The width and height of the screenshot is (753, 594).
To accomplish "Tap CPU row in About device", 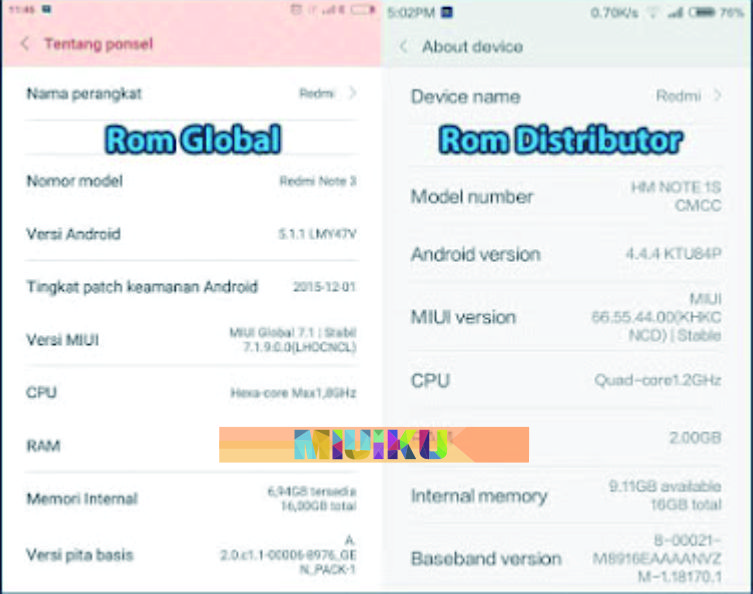I will 566,380.
